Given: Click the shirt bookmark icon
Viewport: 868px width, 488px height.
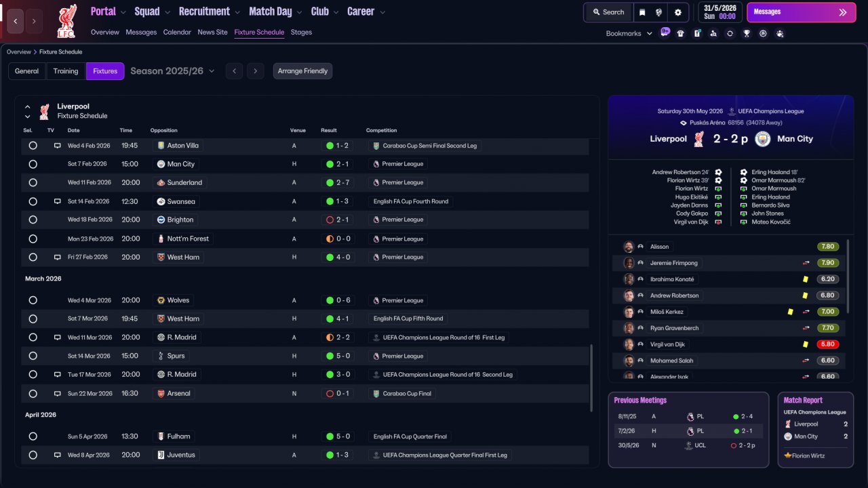Looking at the screenshot, I should (x=680, y=33).
